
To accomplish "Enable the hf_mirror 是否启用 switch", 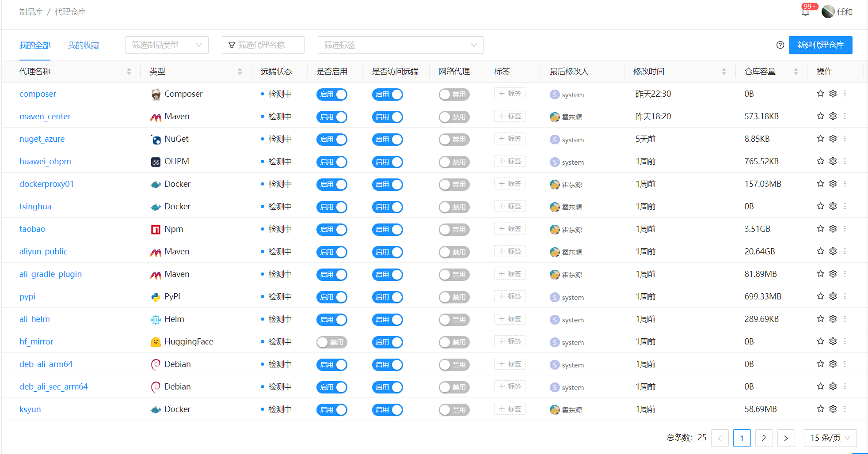I will tap(331, 342).
